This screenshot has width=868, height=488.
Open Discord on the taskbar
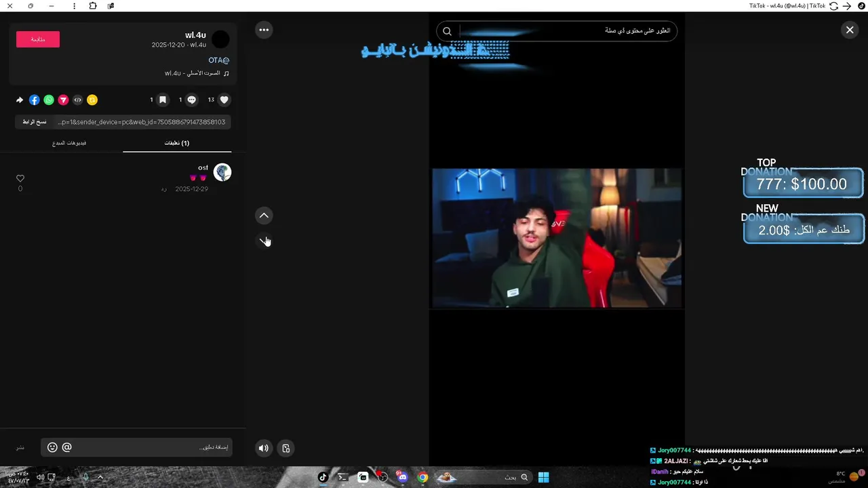point(403,477)
